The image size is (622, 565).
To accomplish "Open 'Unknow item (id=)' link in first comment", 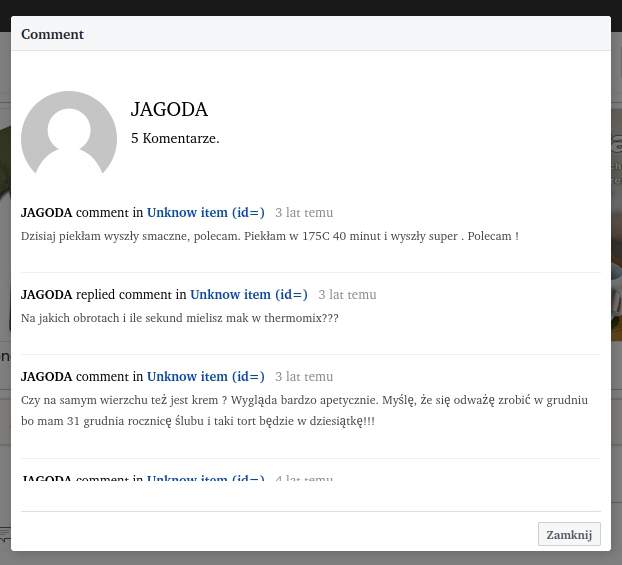I will point(206,213).
